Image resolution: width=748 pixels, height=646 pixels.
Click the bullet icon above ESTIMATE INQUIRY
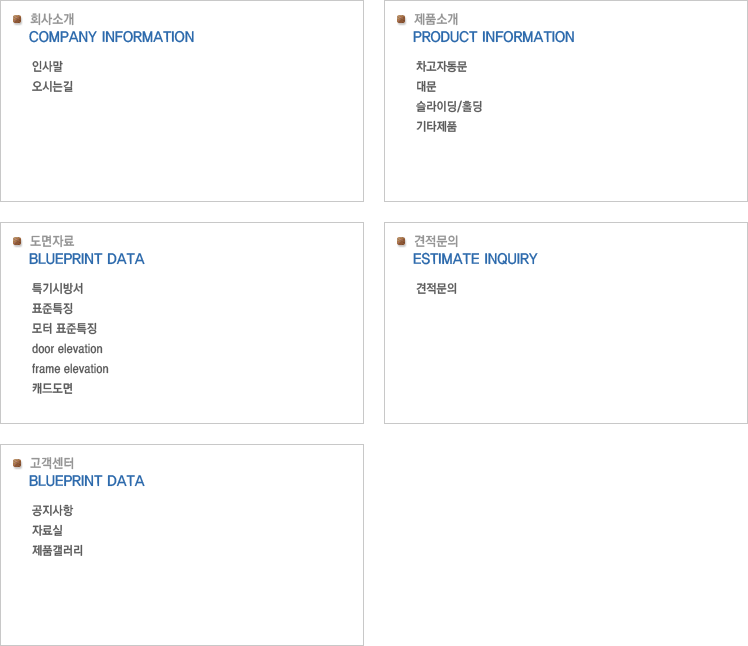point(401,241)
